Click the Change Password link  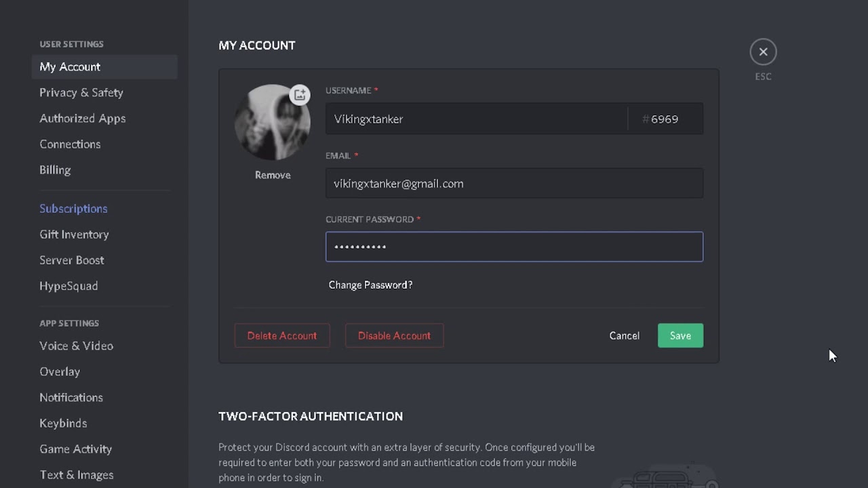[x=370, y=285]
